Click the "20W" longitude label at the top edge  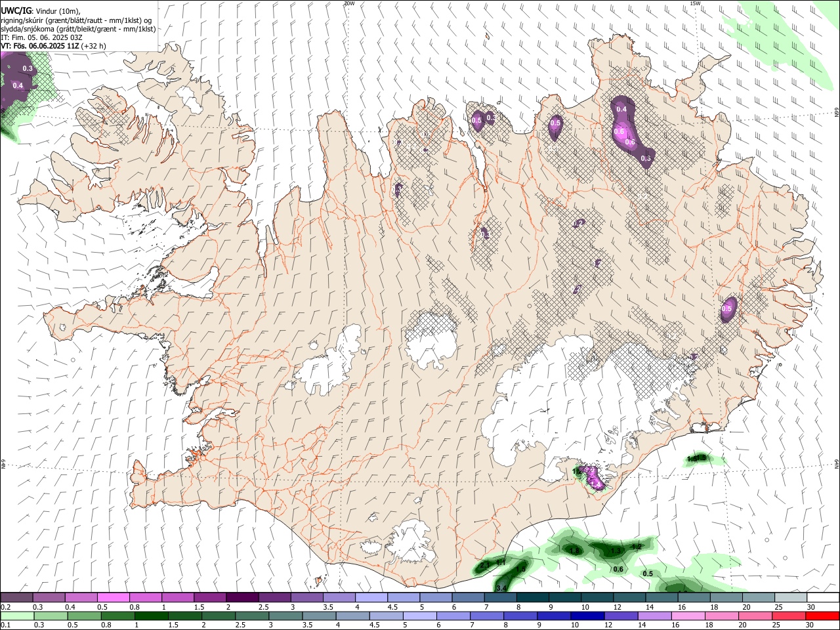[349, 3]
